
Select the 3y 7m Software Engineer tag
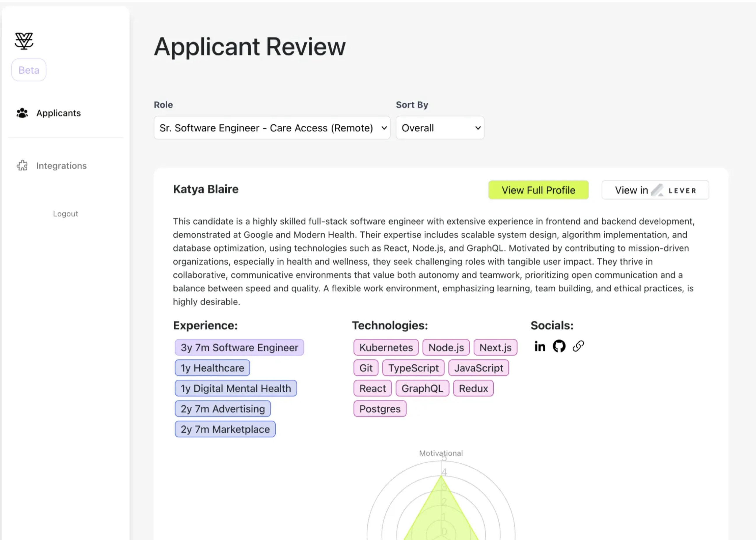point(239,347)
